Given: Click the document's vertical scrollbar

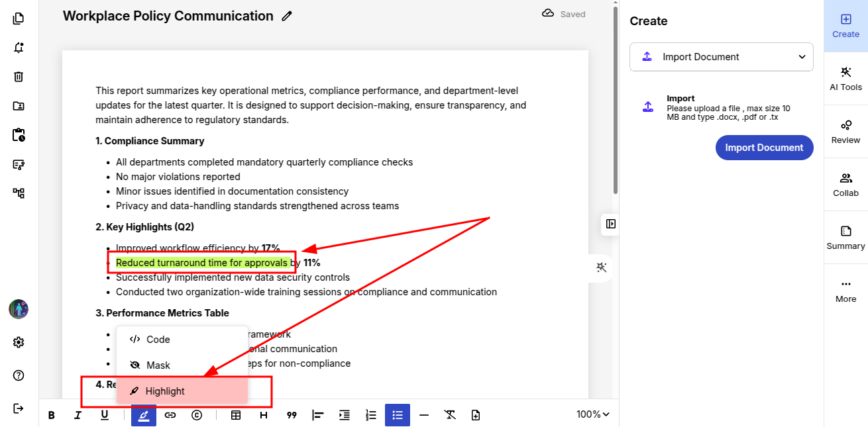Looking at the screenshot, I should coord(616,99).
